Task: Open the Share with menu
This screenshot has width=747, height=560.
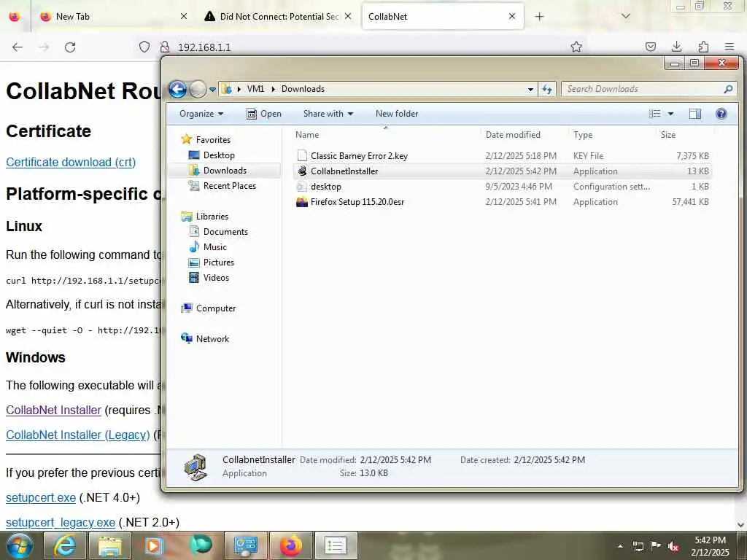Action: [328, 114]
